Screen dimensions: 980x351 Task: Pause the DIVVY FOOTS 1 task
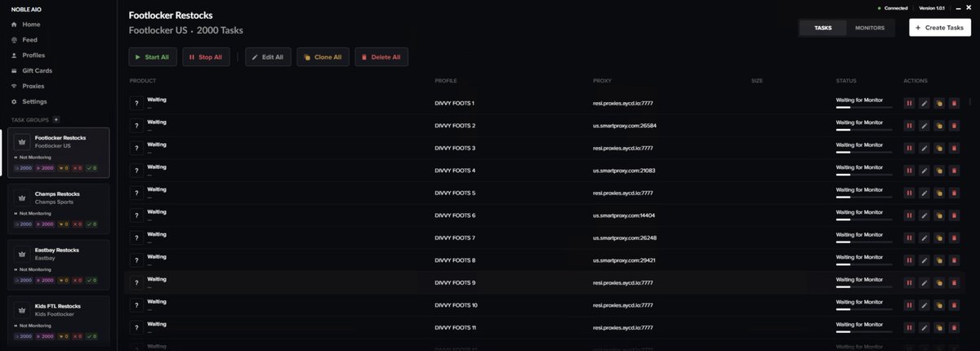coord(909,103)
